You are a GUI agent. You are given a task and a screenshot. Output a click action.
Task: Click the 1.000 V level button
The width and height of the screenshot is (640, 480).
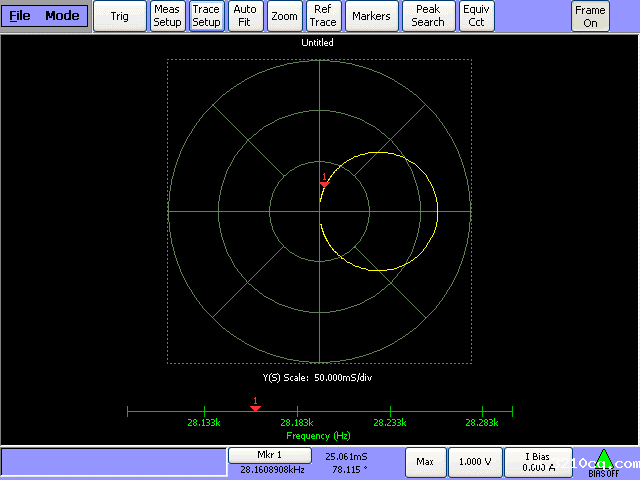pos(475,462)
